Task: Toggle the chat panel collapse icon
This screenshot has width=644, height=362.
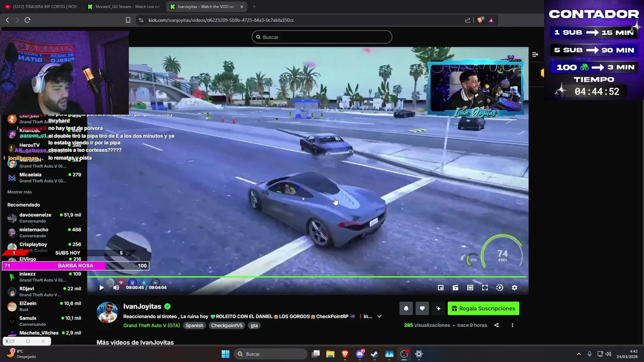Action: point(535,54)
